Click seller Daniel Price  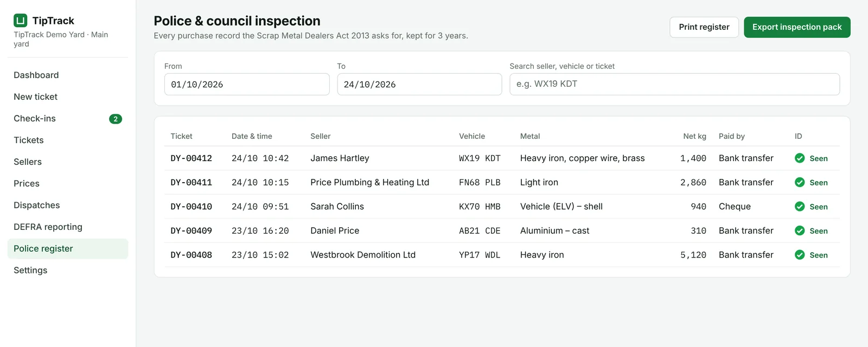click(335, 231)
